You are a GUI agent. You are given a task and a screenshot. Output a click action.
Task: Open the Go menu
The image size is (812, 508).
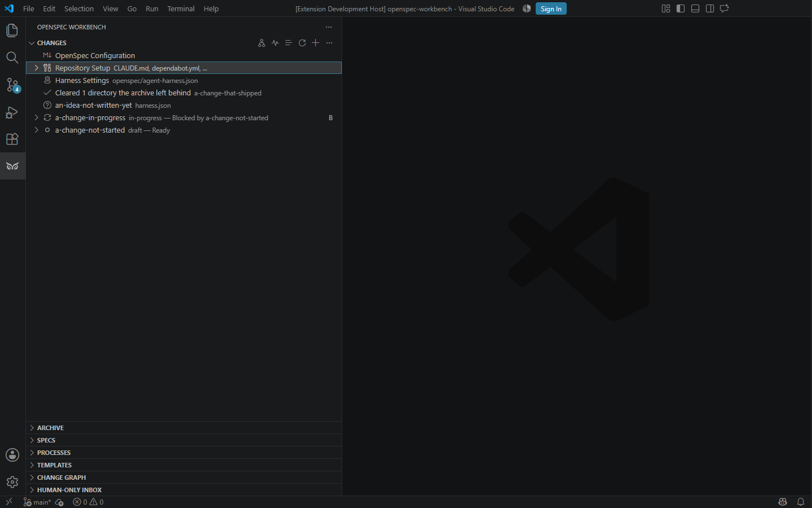132,8
